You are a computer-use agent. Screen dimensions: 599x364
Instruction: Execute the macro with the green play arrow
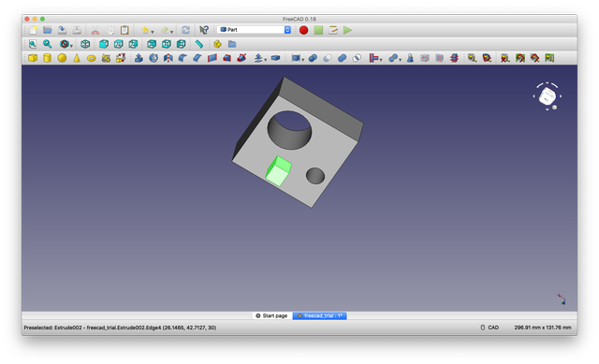[x=347, y=30]
